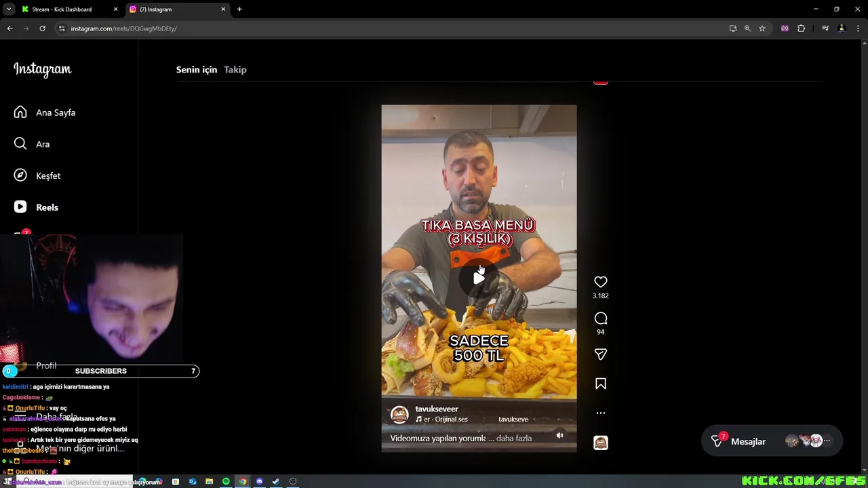Viewport: 868px width, 488px height.
Task: Select the Instagram browser tab
Action: [x=176, y=9]
